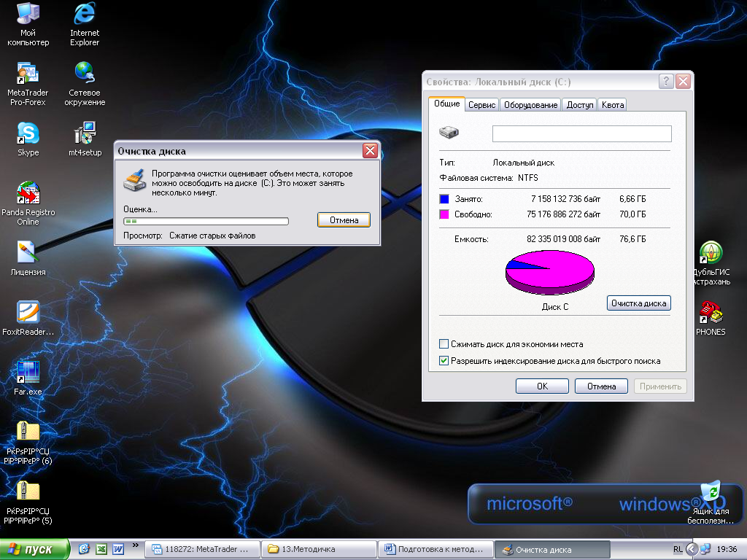Image resolution: width=747 pixels, height=560 pixels.
Task: Click the 75 176 886 272 байт value
Action: coord(564,214)
